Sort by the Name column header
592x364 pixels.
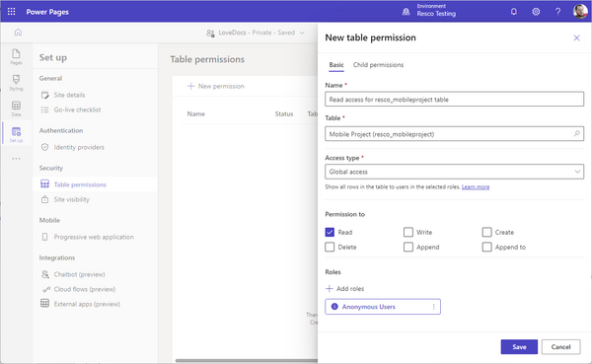pos(196,113)
